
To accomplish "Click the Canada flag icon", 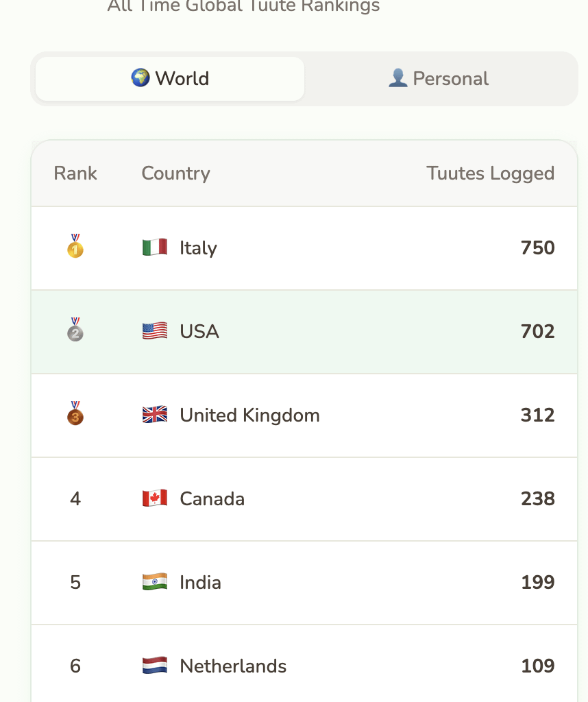I will [x=154, y=498].
